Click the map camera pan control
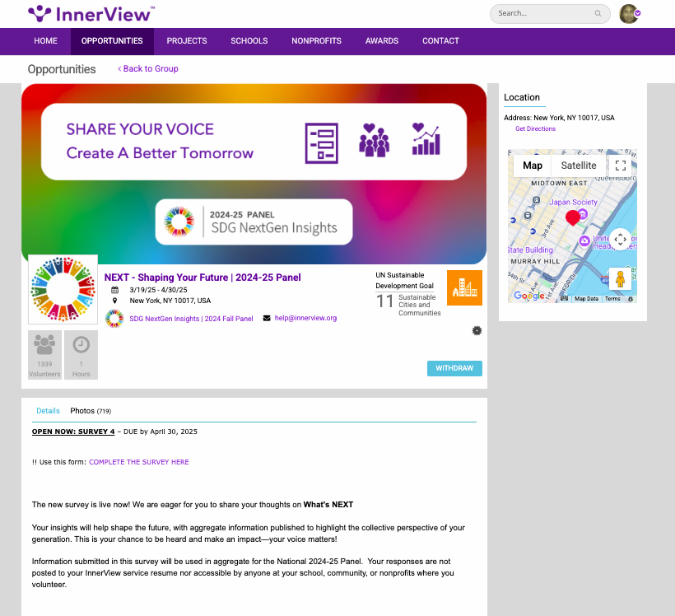Screen dimensions: 675x616 coord(621,239)
